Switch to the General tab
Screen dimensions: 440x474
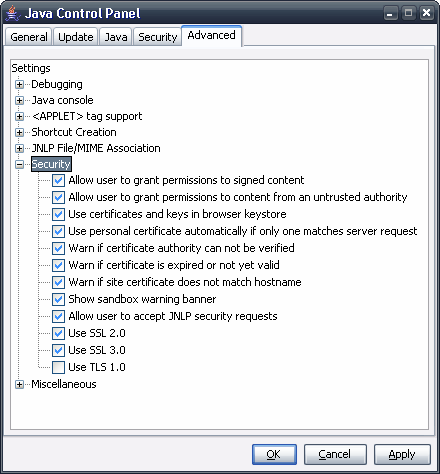[x=29, y=37]
